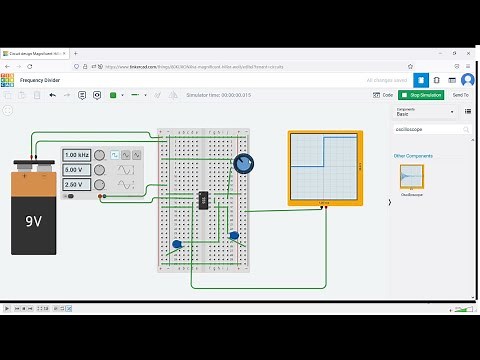The width and height of the screenshot is (480, 360).
Task: Click the lower left blue capacitor
Action: coord(177,244)
